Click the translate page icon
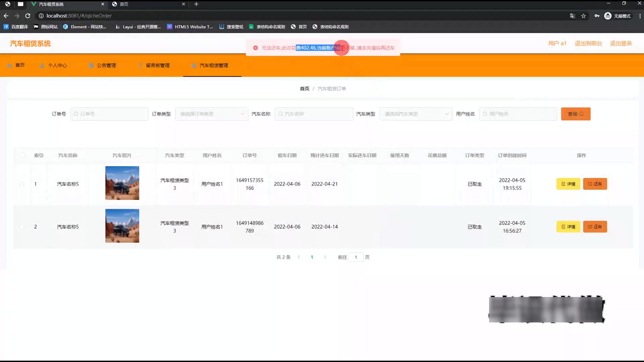The height and width of the screenshot is (362, 644). [x=573, y=16]
